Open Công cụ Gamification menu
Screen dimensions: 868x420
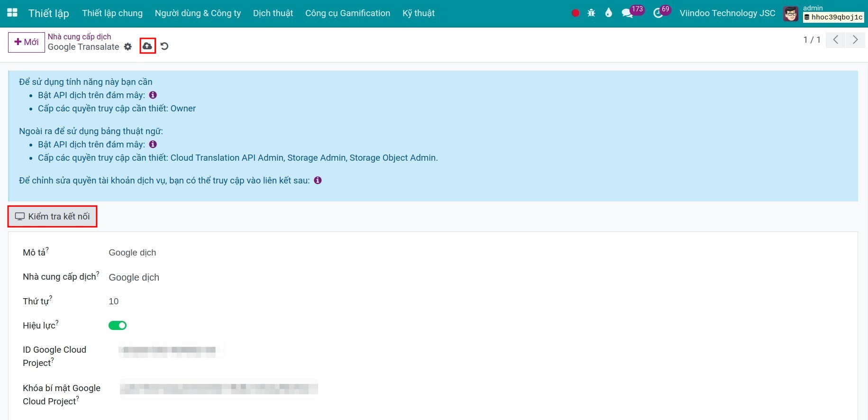[347, 13]
